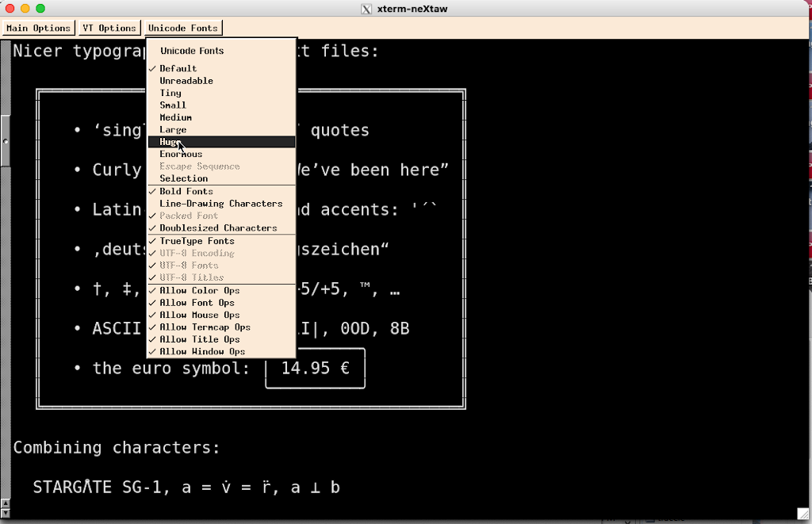Select the Selection font entry
812x524 pixels.
click(183, 179)
